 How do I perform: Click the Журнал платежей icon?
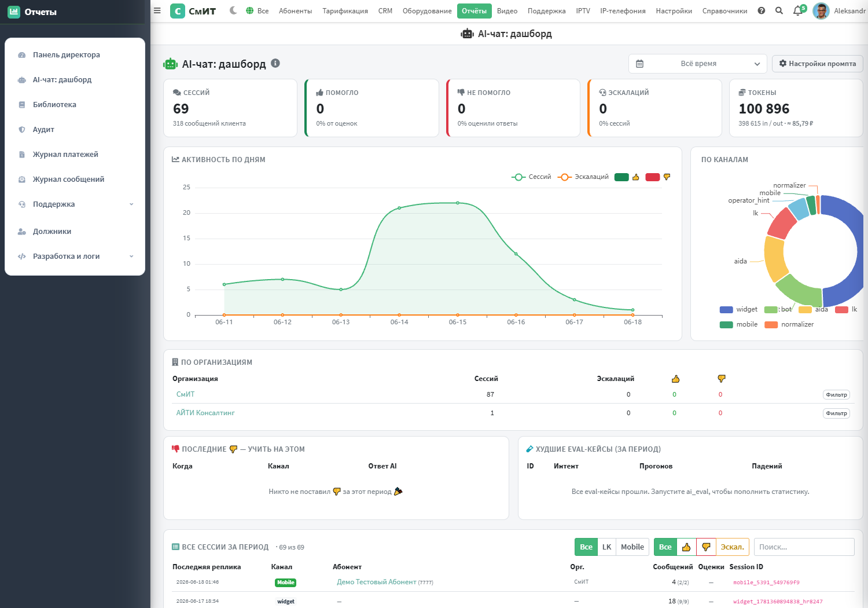(22, 155)
